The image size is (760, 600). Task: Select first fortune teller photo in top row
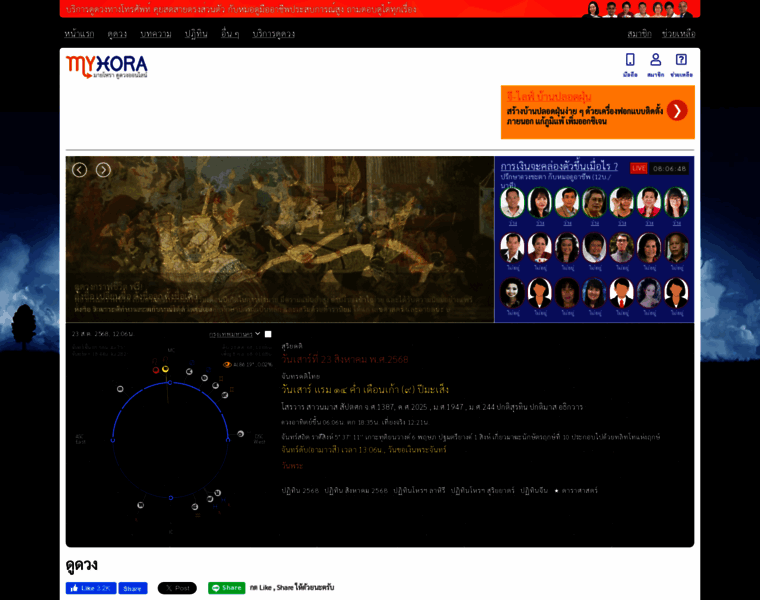point(512,202)
